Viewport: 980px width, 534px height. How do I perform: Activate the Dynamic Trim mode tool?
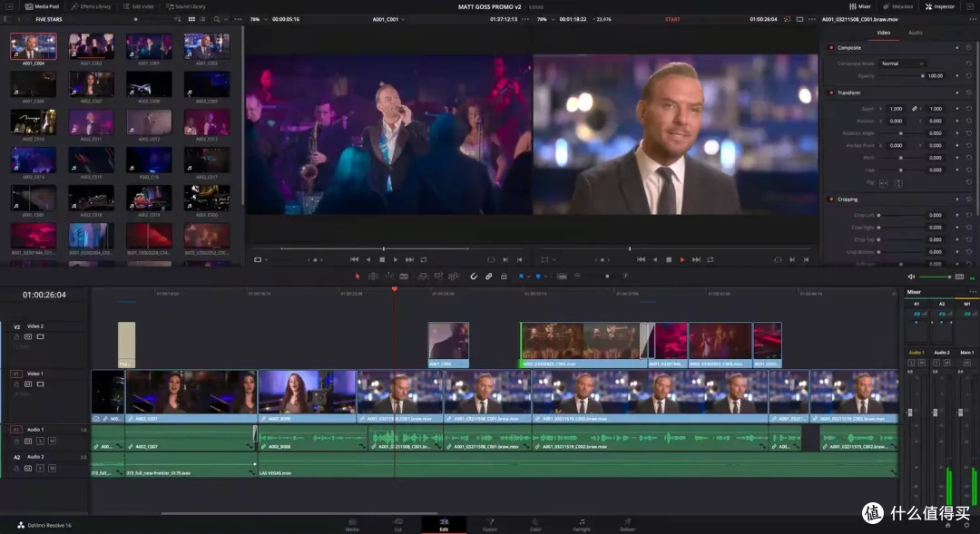388,276
